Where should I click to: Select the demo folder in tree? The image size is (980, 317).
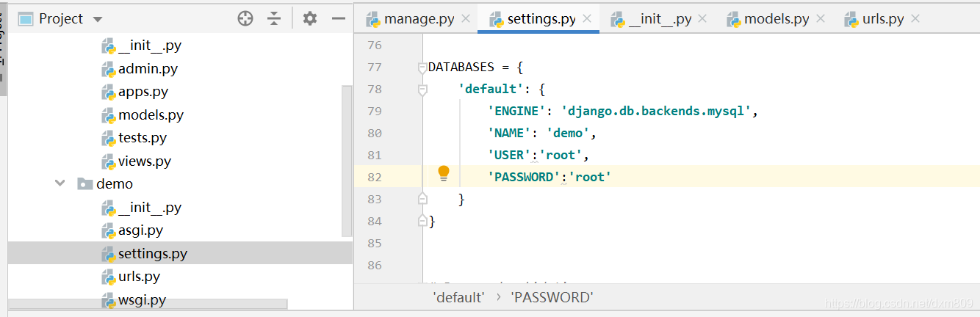(x=115, y=184)
